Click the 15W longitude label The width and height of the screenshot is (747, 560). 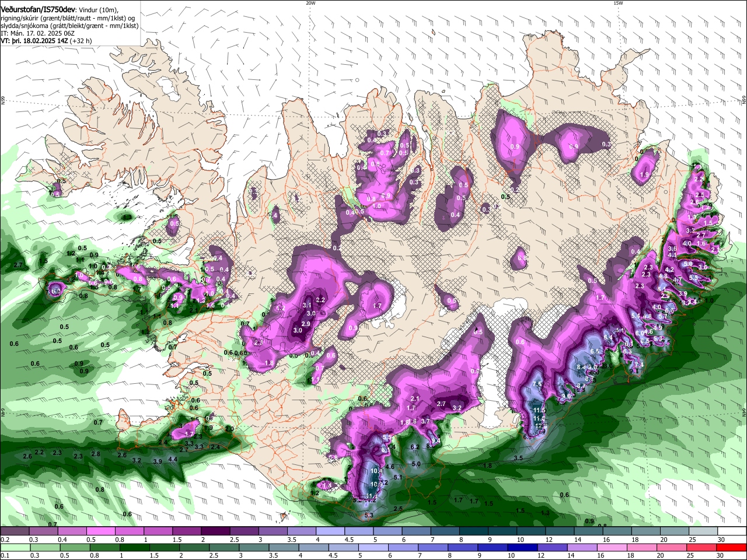[x=618, y=3]
